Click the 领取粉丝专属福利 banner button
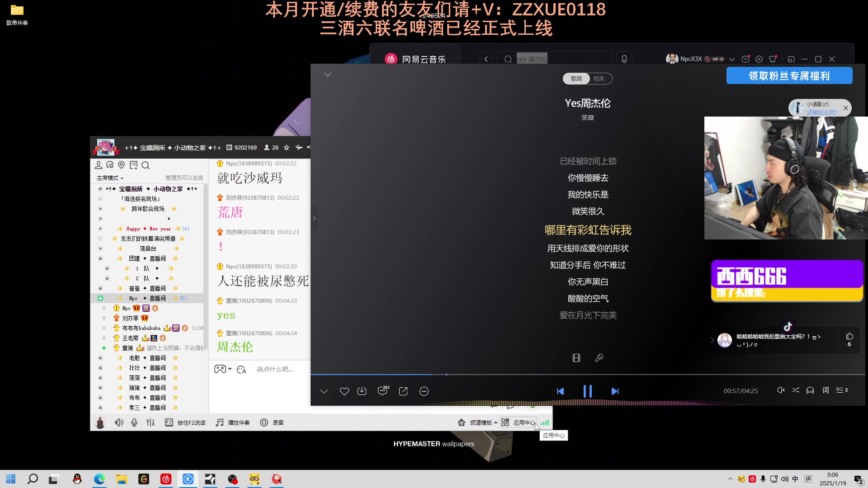The image size is (868, 488). click(789, 76)
